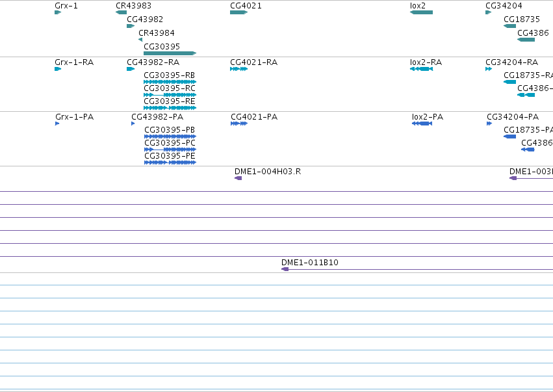Click the CG43982-RA transcript feature
The width and height of the screenshot is (553, 392).
coord(131,69)
